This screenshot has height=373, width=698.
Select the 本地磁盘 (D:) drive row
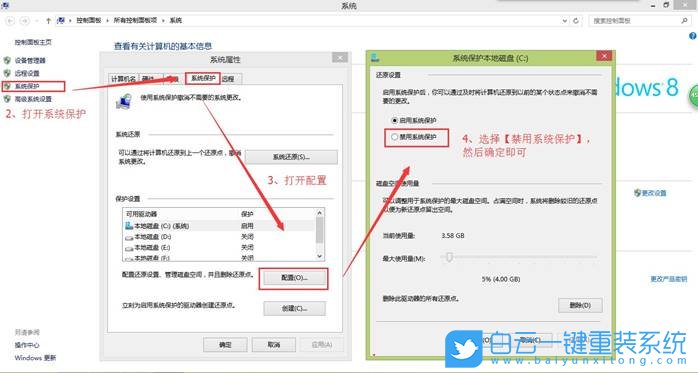point(219,237)
